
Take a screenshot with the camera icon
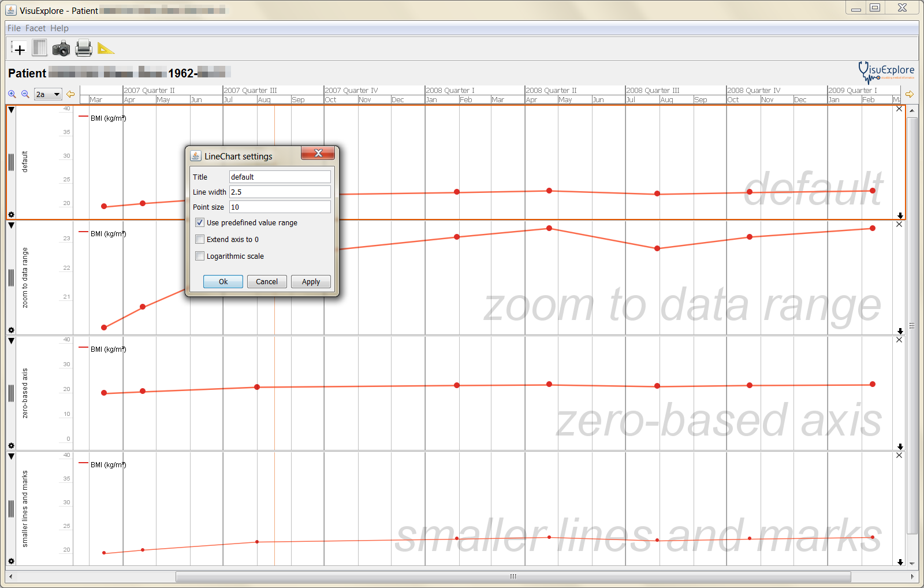coord(61,49)
